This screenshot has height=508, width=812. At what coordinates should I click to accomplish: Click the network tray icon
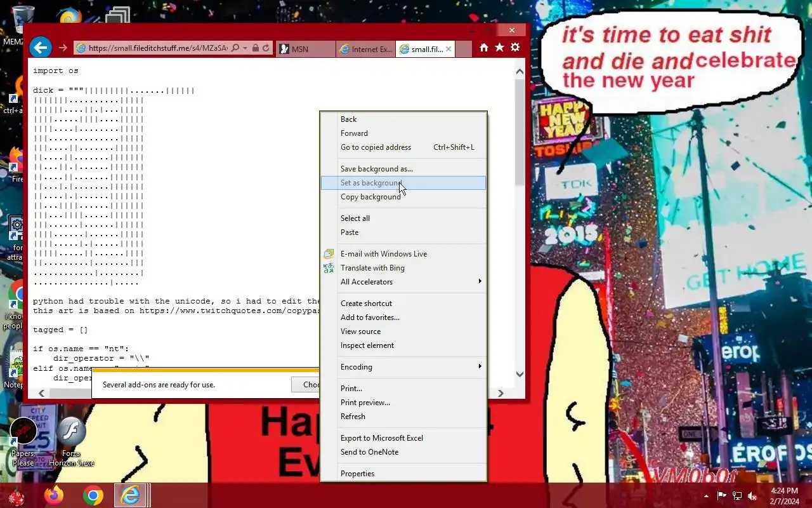(737, 496)
